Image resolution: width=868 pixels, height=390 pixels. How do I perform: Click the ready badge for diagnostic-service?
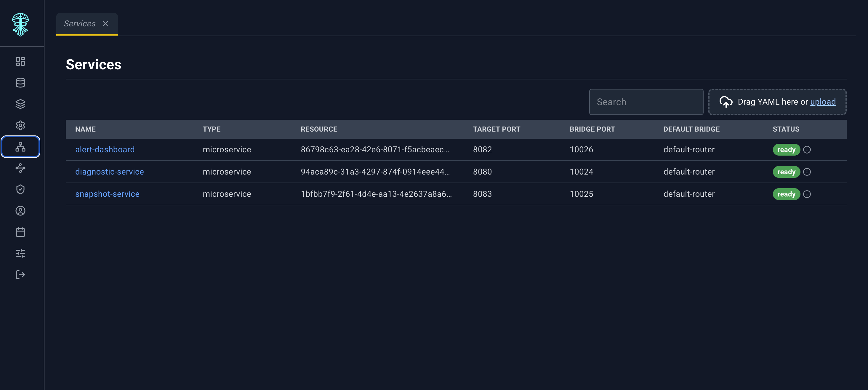pos(786,172)
